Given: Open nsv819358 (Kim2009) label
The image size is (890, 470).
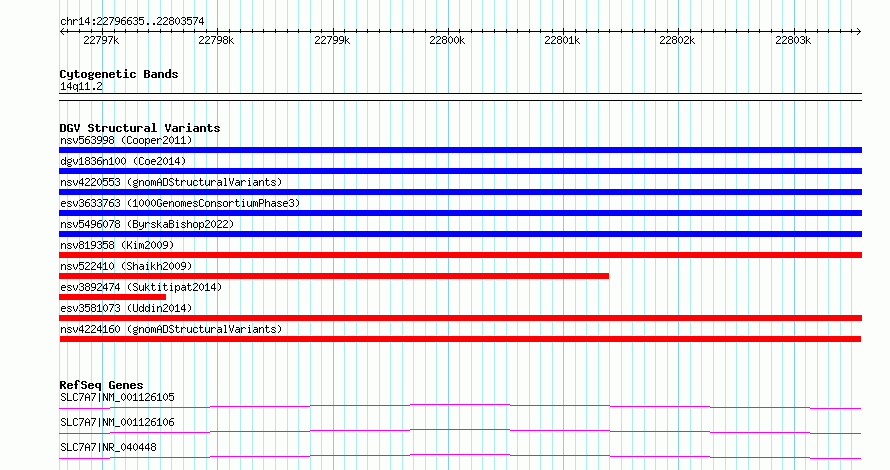Looking at the screenshot, I should [117, 245].
